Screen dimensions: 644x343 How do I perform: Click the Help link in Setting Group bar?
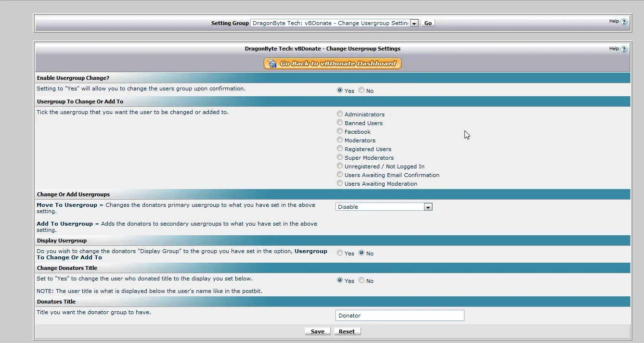614,21
